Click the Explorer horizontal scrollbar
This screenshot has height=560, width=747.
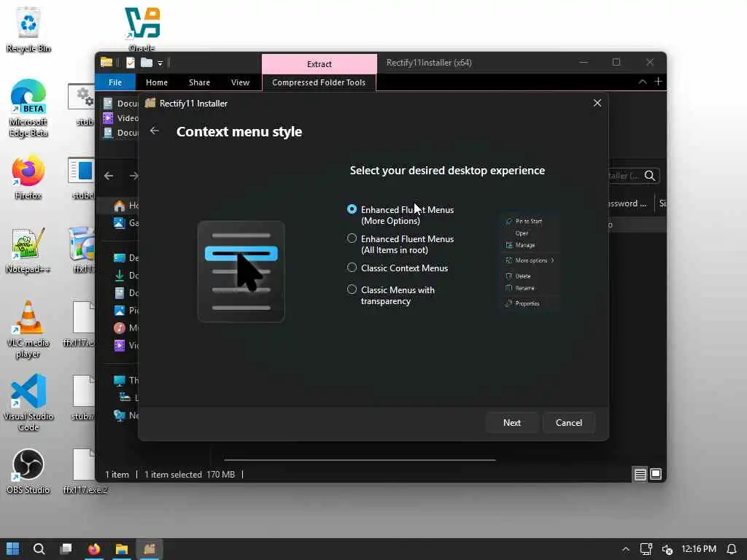360,460
